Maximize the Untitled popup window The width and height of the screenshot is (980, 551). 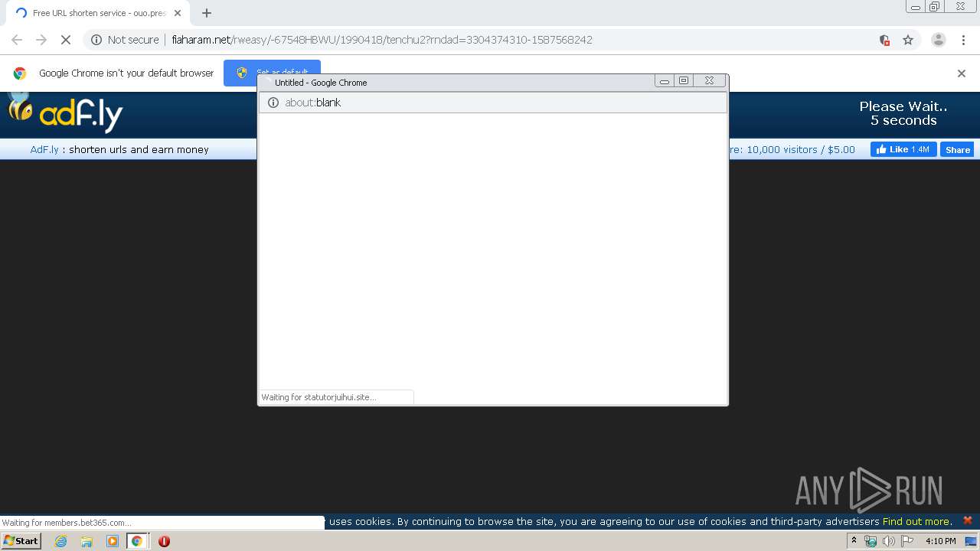684,80
